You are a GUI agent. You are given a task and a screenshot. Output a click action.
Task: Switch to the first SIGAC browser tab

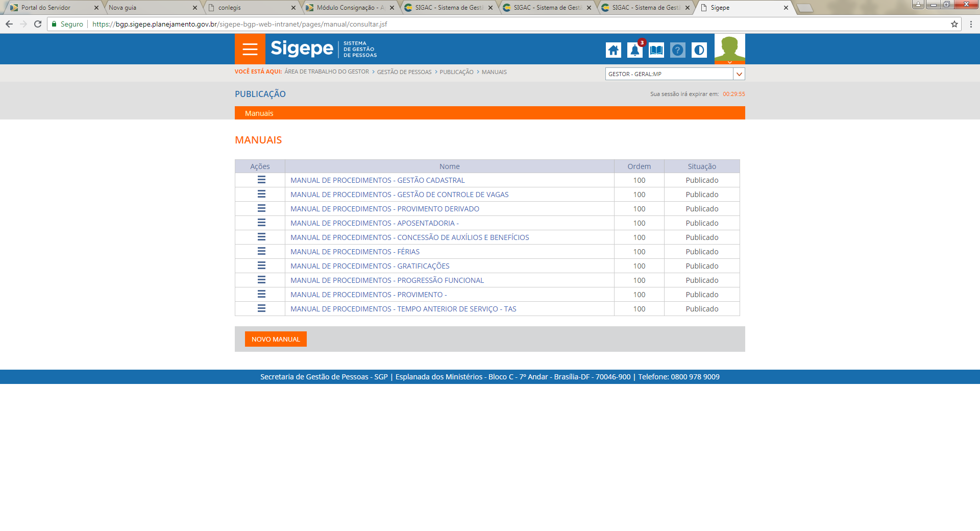tap(447, 8)
